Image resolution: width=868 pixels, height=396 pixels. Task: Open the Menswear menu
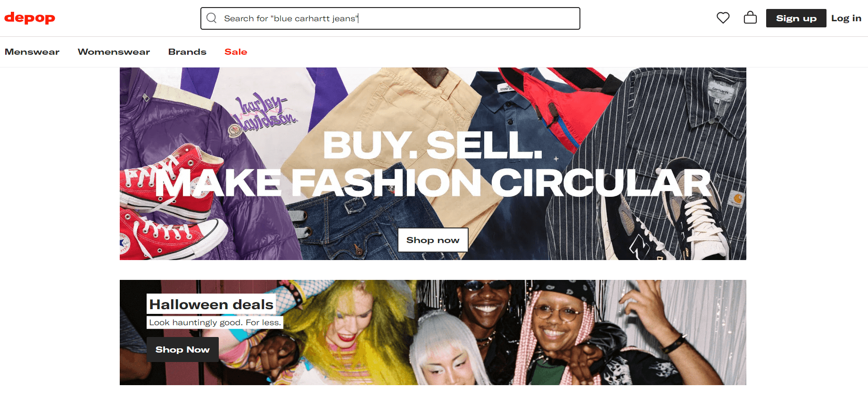click(32, 52)
